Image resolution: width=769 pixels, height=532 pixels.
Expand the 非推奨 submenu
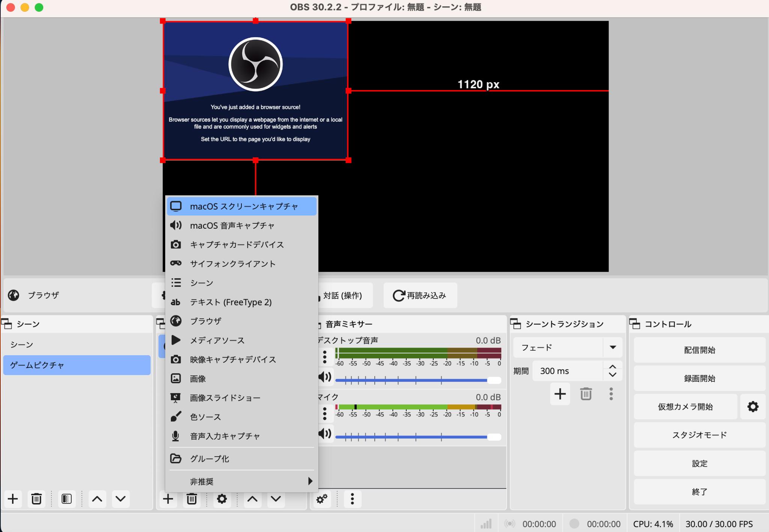click(x=242, y=481)
